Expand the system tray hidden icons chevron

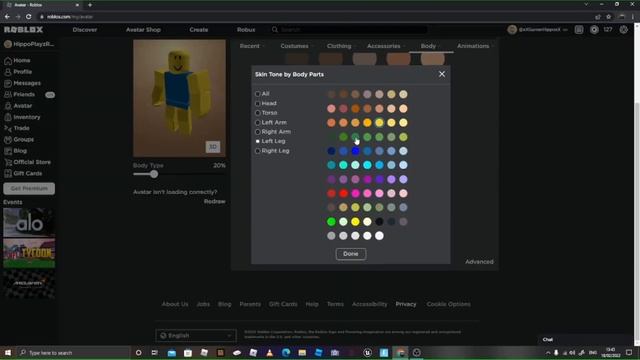coord(548,353)
